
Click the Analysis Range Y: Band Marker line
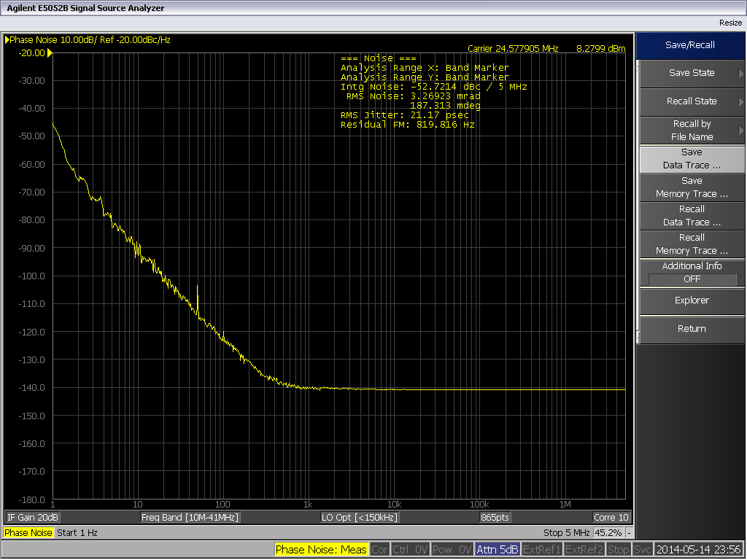coord(425,77)
